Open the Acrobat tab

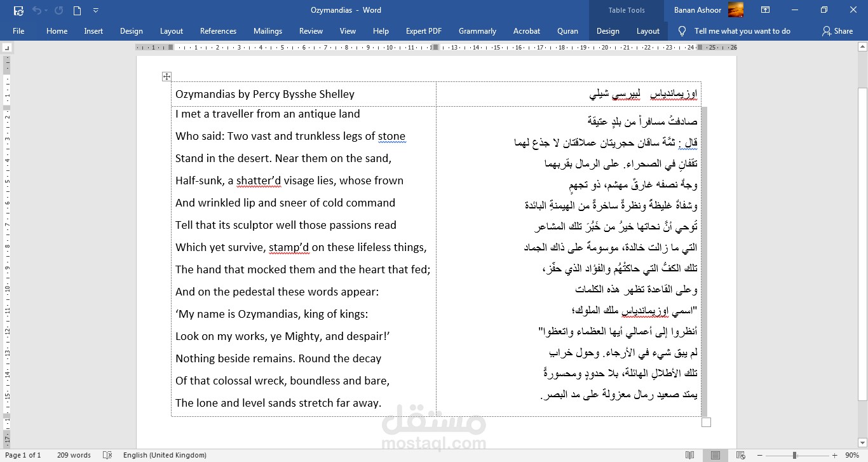pyautogui.click(x=527, y=31)
